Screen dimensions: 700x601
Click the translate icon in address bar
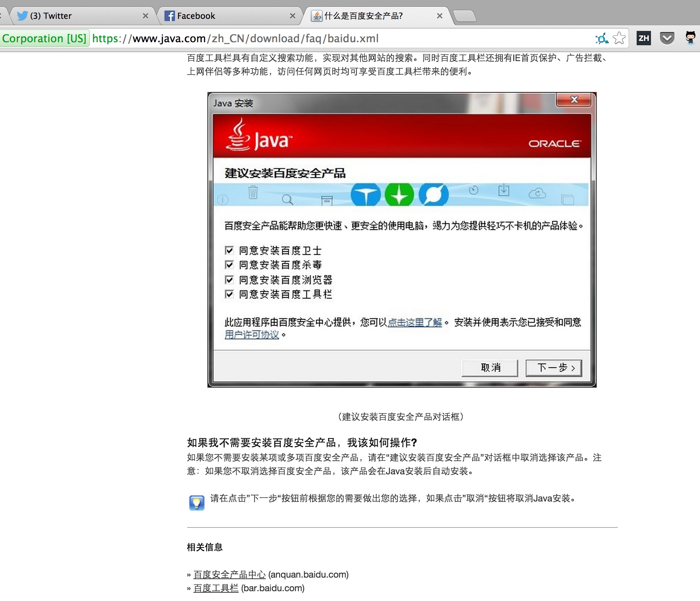602,38
